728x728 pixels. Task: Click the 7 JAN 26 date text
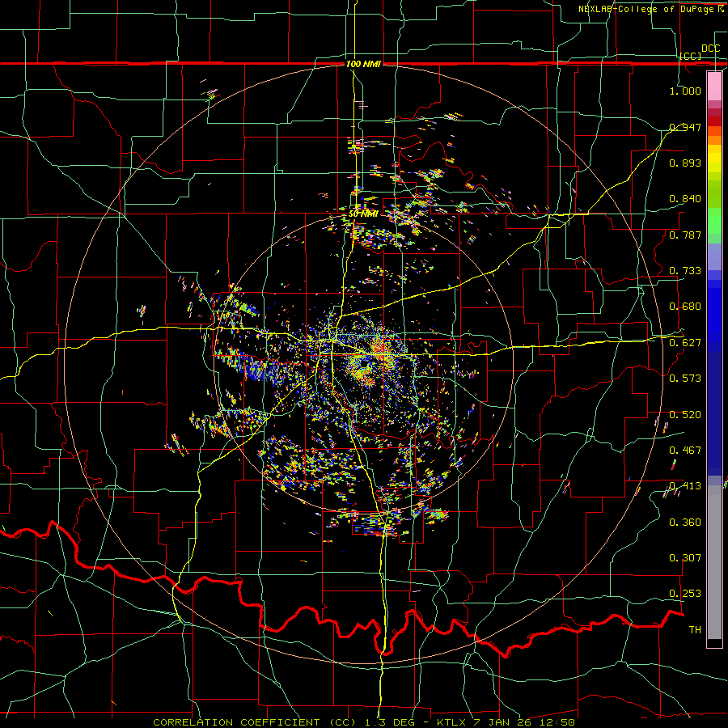click(502, 722)
